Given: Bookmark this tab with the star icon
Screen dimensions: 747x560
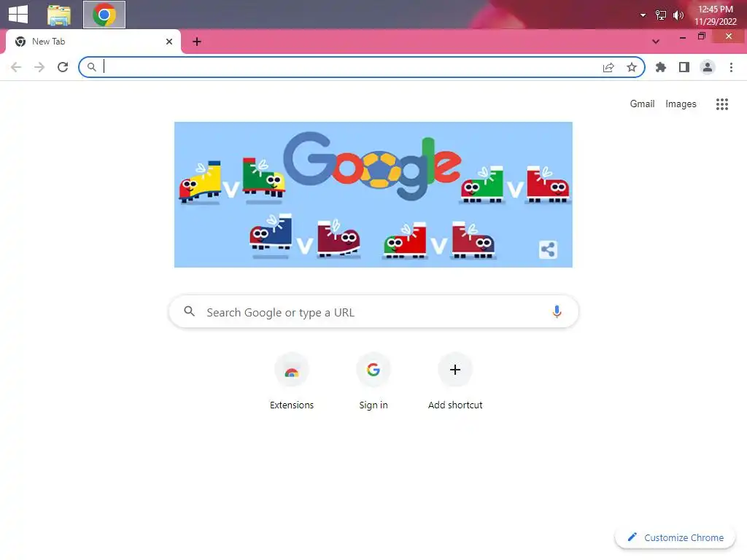Looking at the screenshot, I should point(632,67).
